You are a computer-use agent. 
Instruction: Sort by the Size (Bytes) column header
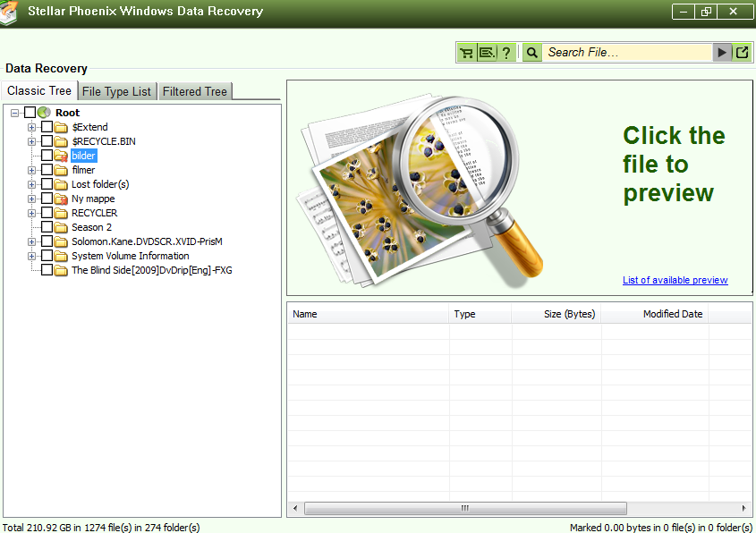click(556, 314)
